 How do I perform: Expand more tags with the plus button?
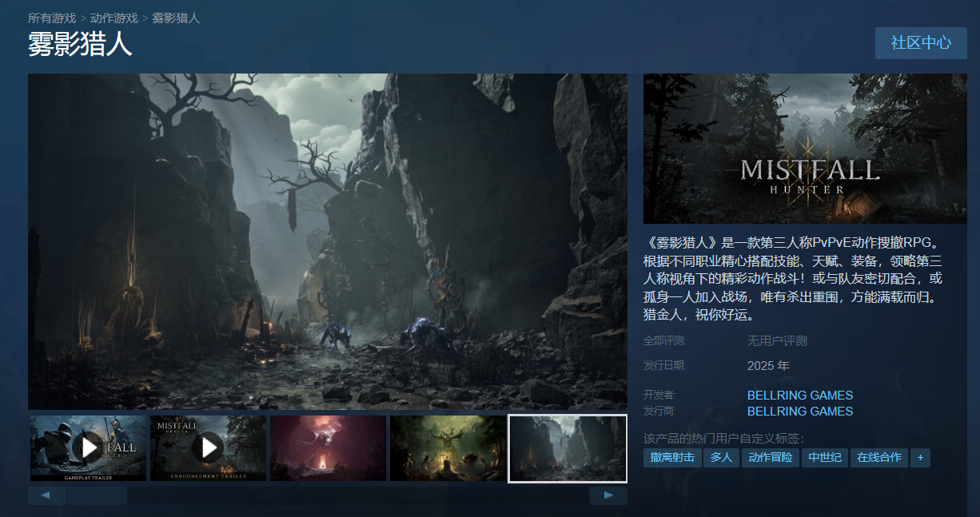tap(920, 458)
